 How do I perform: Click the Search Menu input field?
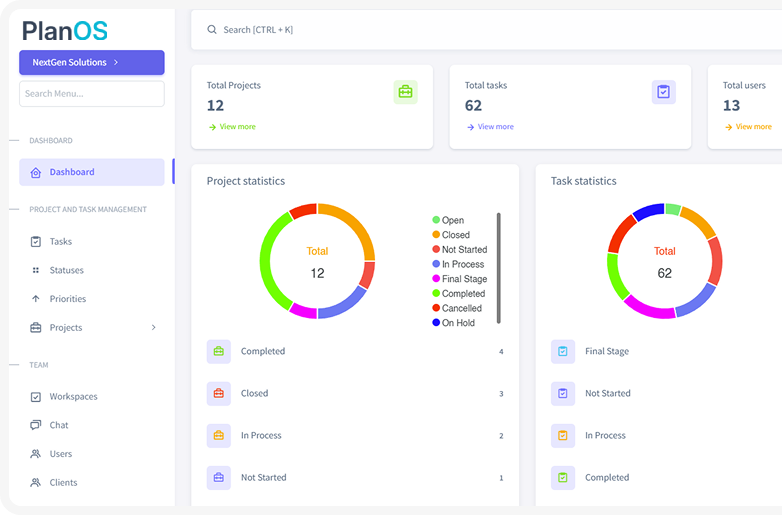[x=91, y=94]
